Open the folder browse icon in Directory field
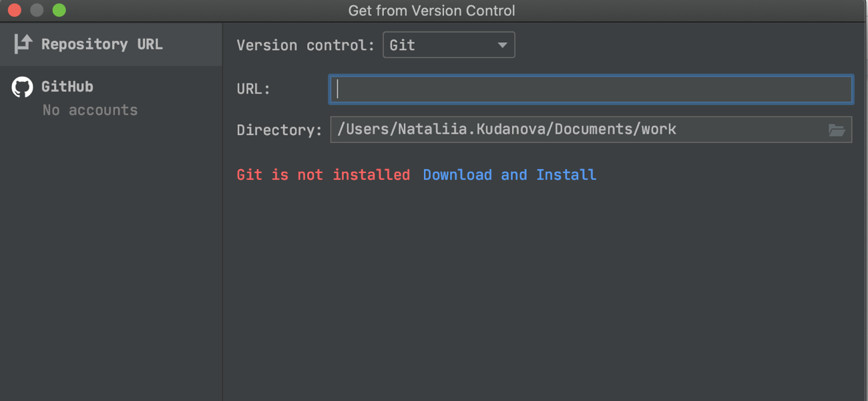Image resolution: width=868 pixels, height=401 pixels. (837, 130)
